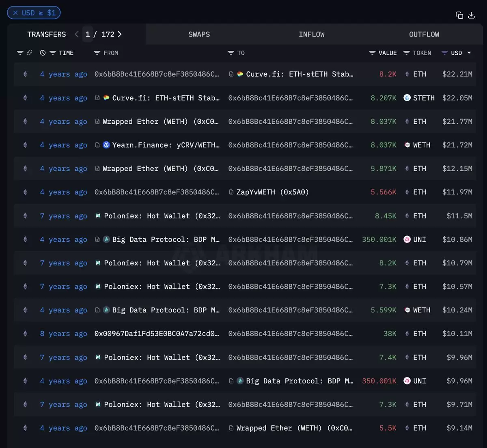487x448 pixels.
Task: Click Poloniex logo in $11.5M row
Action: [98, 216]
